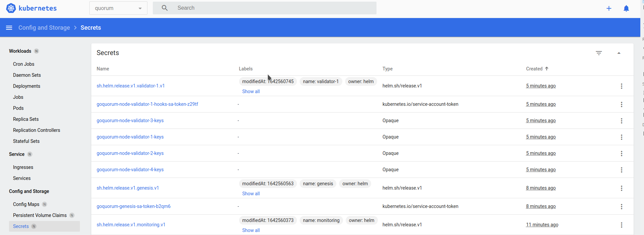The width and height of the screenshot is (644, 235).
Task: Open the hamburger navigation menu
Action: coord(9,28)
